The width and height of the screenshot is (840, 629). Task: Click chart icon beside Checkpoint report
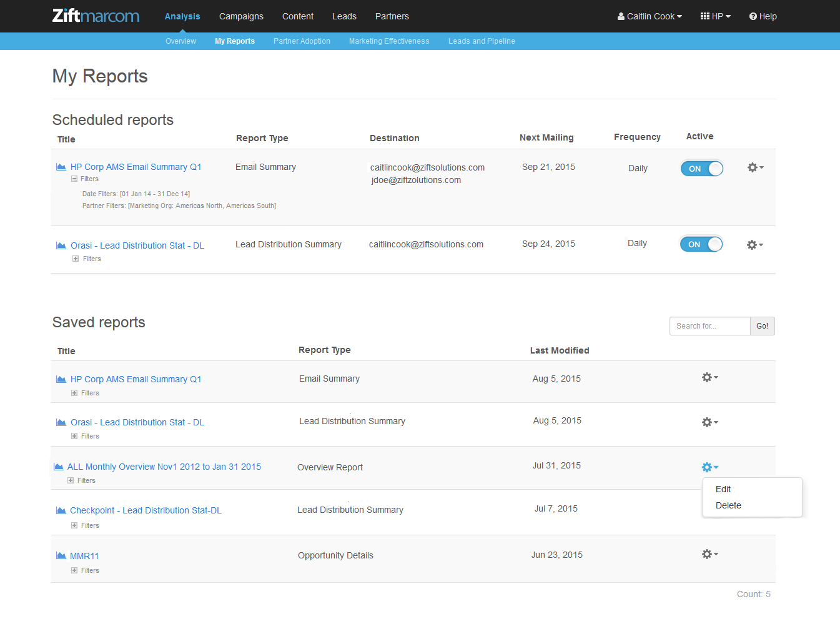click(61, 510)
